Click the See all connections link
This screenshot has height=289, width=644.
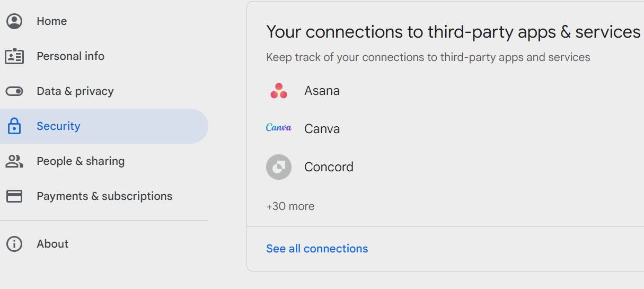317,249
